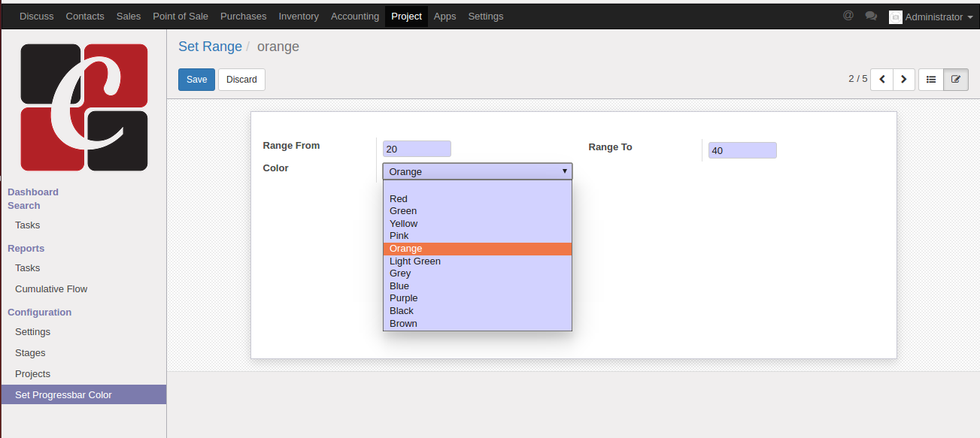This screenshot has height=438, width=980.
Task: Click the Range To input field
Action: [x=742, y=150]
